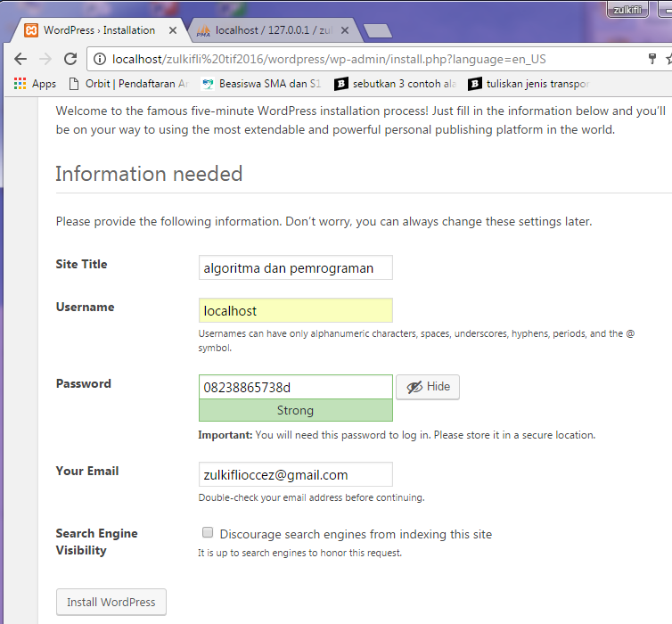This screenshot has height=624, width=672.
Task: Click the Search Engine Visibility label
Action: (97, 542)
